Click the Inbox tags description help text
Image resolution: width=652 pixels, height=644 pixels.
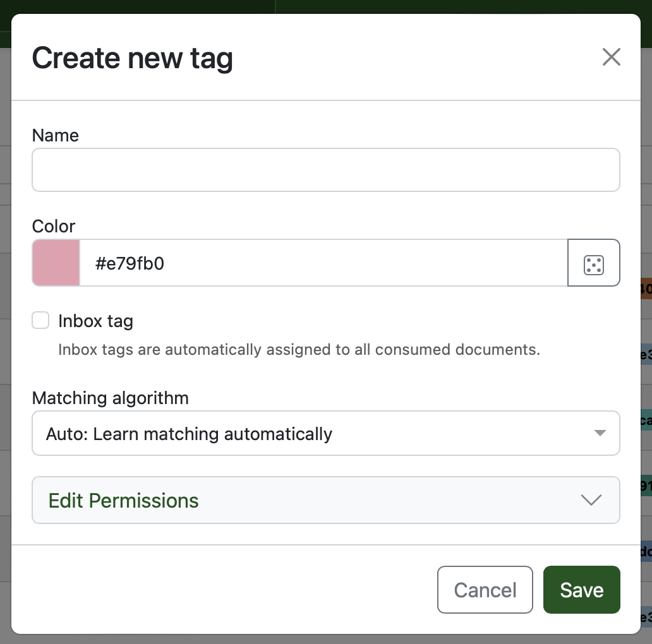click(299, 350)
